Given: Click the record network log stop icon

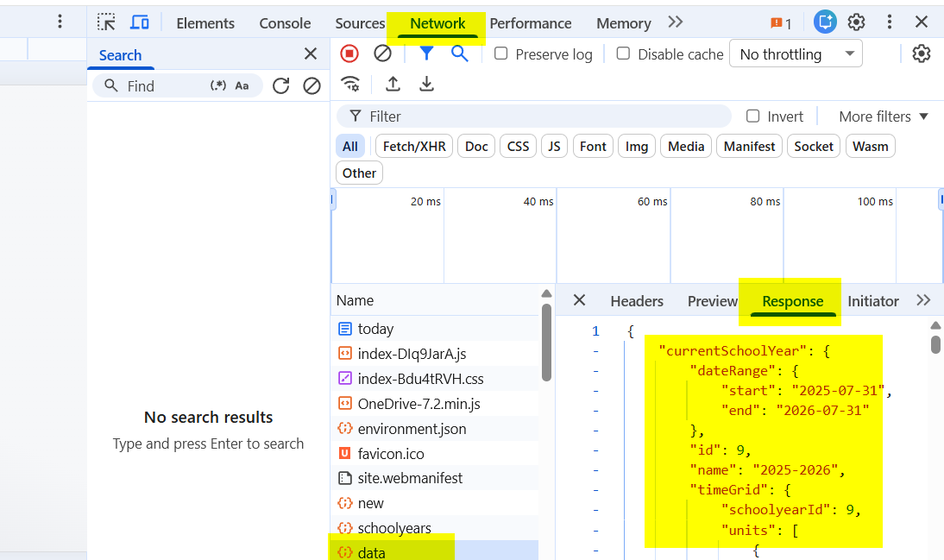Looking at the screenshot, I should [349, 53].
